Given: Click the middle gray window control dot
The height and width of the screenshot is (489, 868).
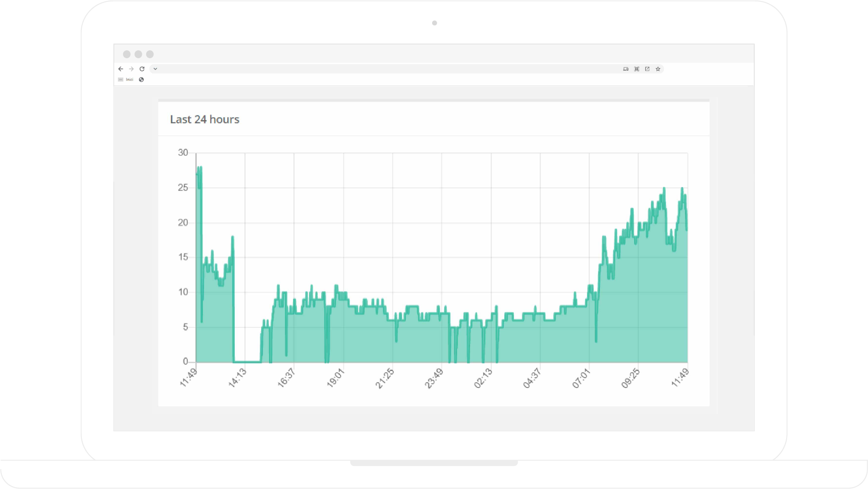Looking at the screenshot, I should (138, 54).
